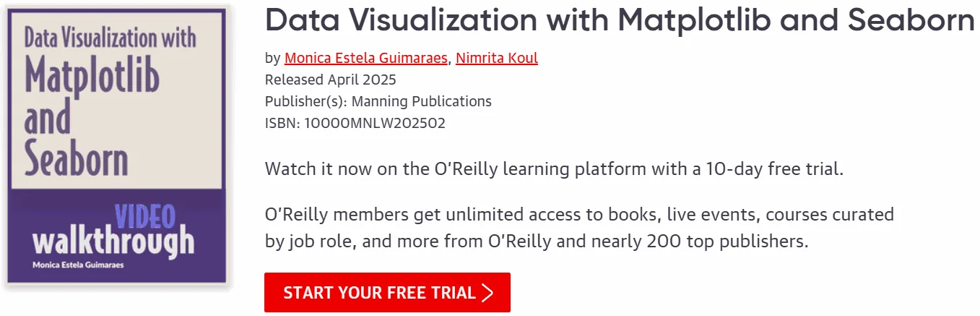The height and width of the screenshot is (316, 980).
Task: Open author link Monica Estela Guimaraes
Action: coord(366,58)
